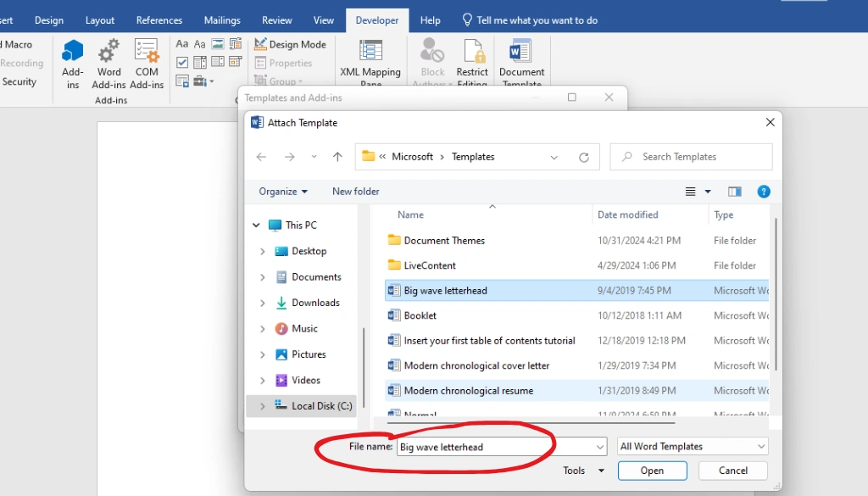Switch to the Layout ribbon tab
The height and width of the screenshot is (496, 868).
(100, 20)
